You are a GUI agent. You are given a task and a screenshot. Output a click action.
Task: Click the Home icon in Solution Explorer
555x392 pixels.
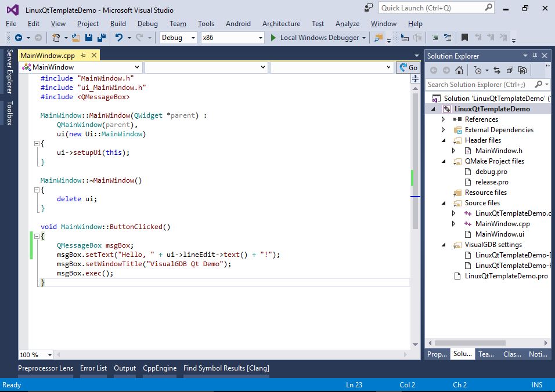(x=459, y=70)
